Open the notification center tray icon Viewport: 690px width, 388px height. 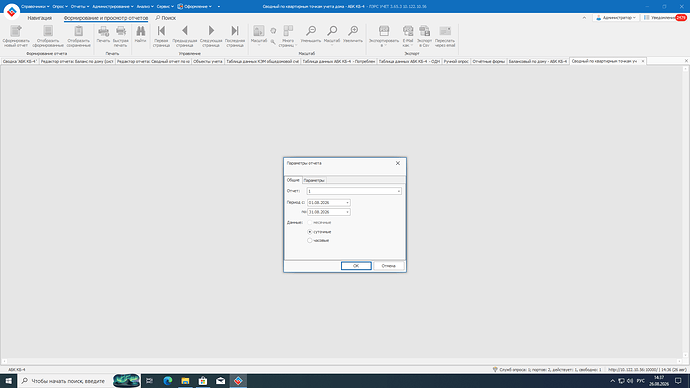point(678,381)
